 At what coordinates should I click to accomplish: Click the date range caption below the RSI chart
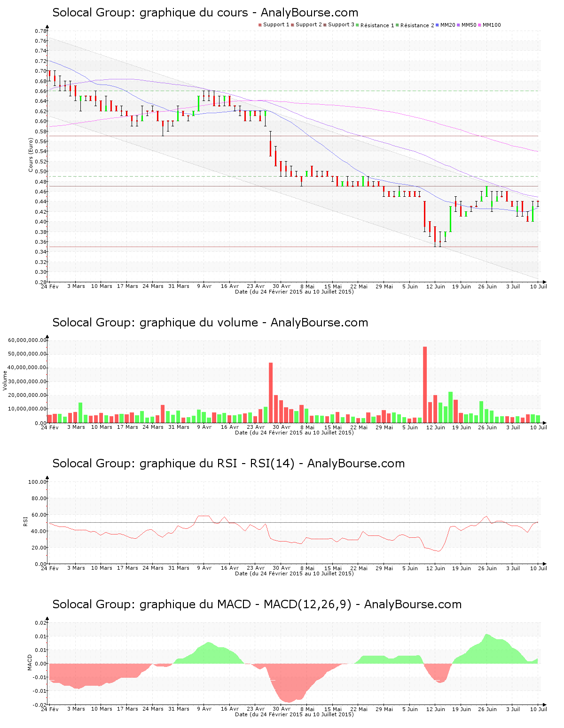click(294, 573)
